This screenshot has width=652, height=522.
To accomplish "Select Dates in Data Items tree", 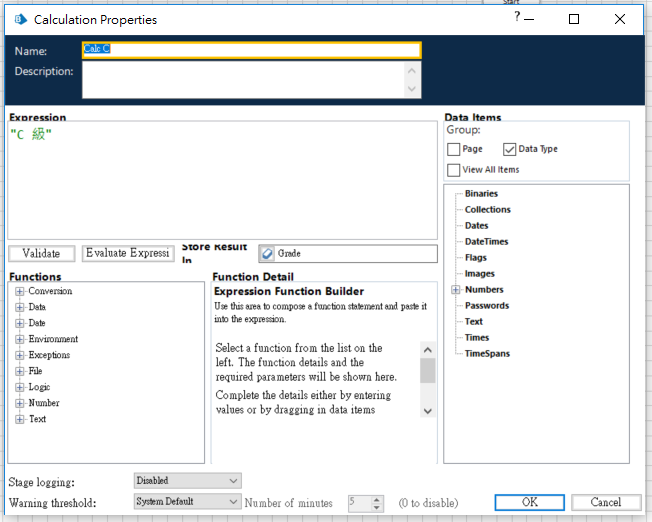I will click(477, 225).
